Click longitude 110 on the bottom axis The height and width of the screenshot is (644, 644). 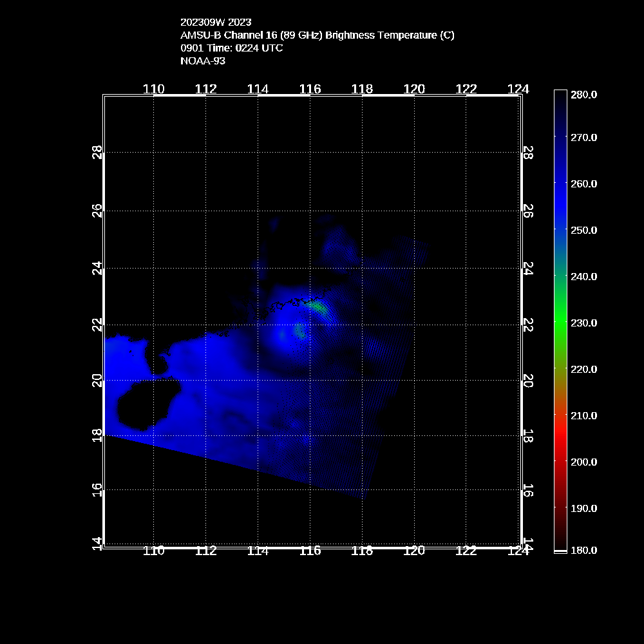[154, 551]
